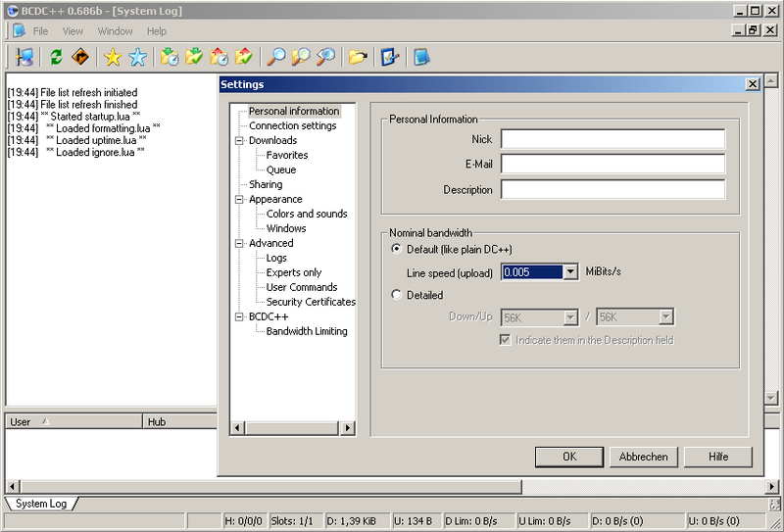Select User Commands tree item

click(302, 287)
